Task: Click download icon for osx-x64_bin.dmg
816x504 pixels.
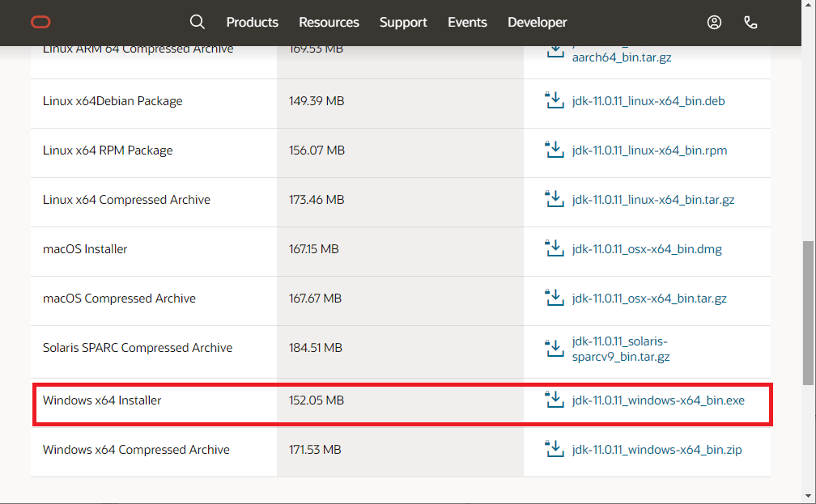Action: pos(555,248)
